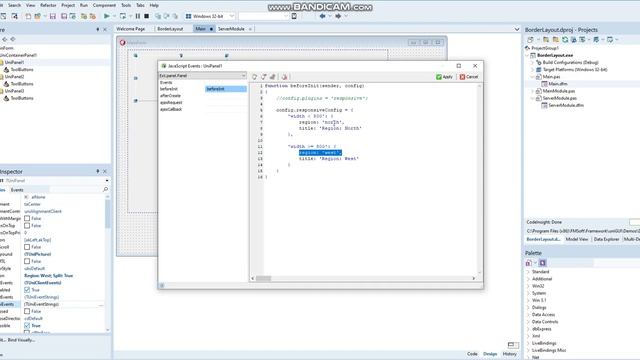Click the pin icon of Structure panel
This screenshot has height=360, width=640.
coord(98,29)
